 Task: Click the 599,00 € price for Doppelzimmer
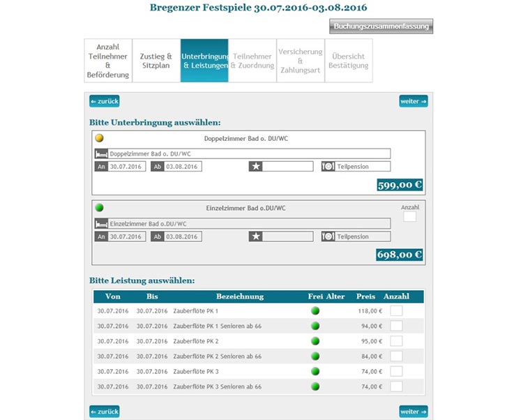coord(400,185)
